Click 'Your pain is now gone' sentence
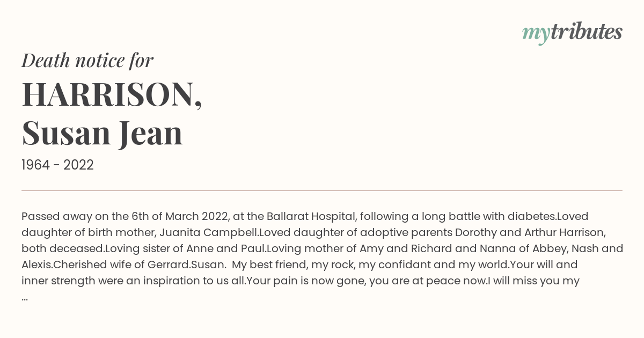The image size is (644, 338). tap(306, 281)
